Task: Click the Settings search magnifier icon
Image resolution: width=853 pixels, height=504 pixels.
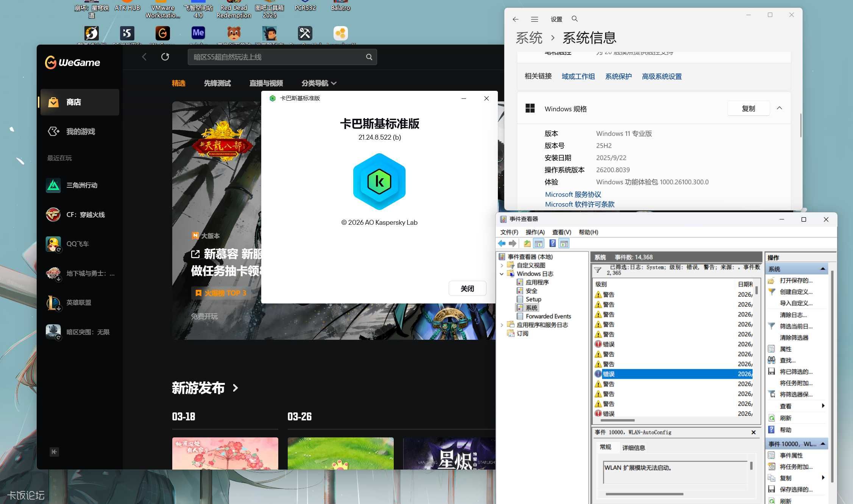Action: point(574,19)
